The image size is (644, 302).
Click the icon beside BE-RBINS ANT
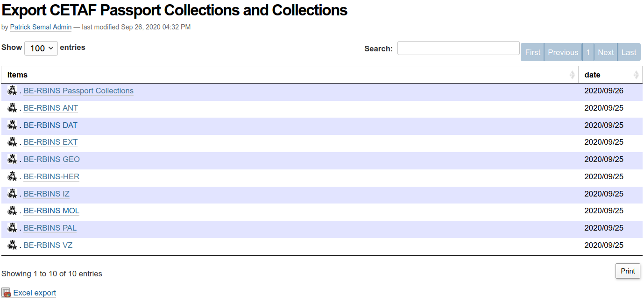pos(13,108)
